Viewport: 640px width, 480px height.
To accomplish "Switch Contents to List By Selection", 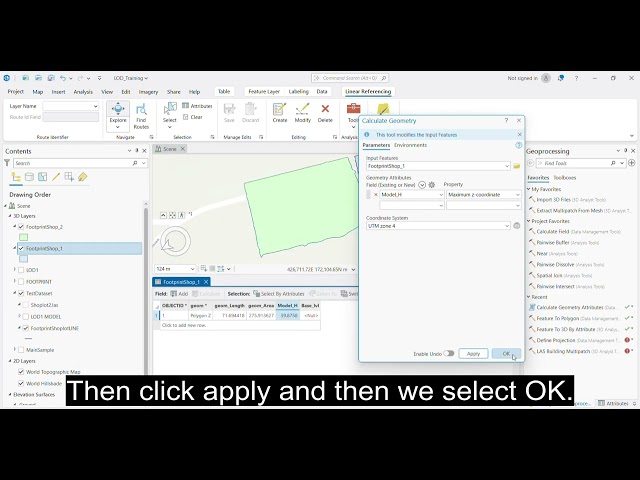I will click(x=42, y=177).
